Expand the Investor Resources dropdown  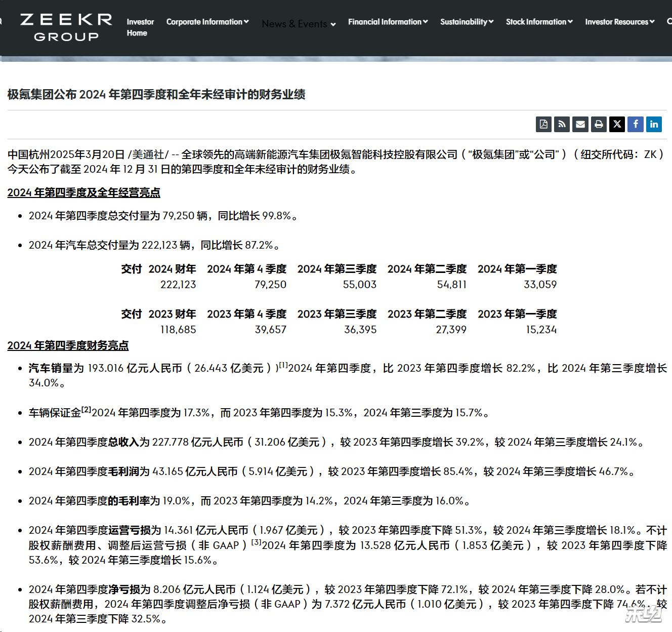tap(620, 22)
